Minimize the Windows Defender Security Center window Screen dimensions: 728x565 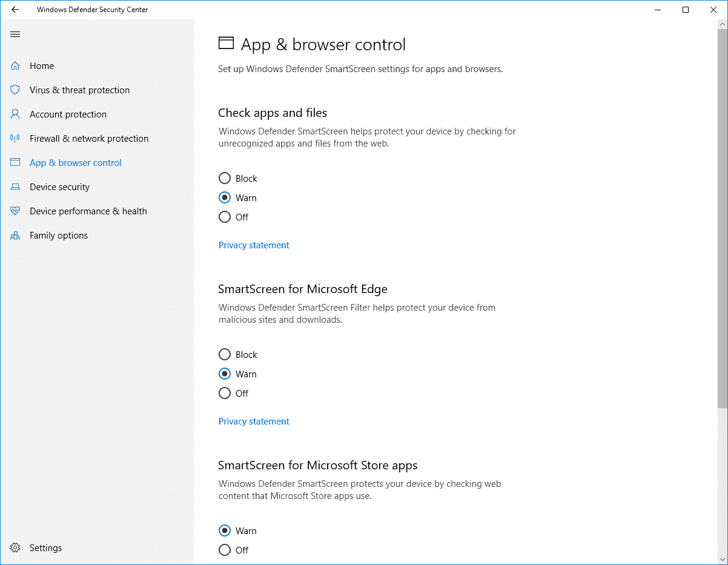pos(658,10)
